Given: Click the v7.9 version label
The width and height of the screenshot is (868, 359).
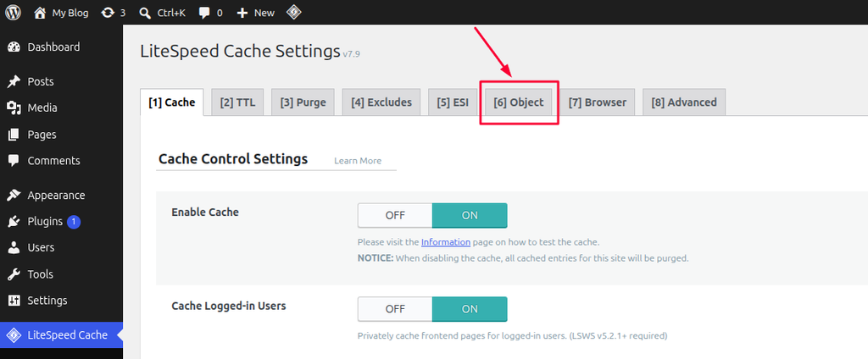Looking at the screenshot, I should point(352,54).
